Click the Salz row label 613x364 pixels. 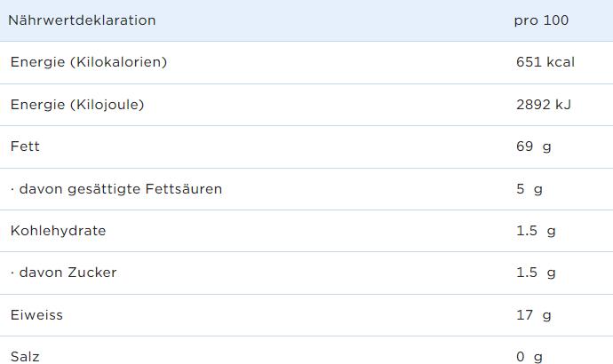tap(25, 357)
